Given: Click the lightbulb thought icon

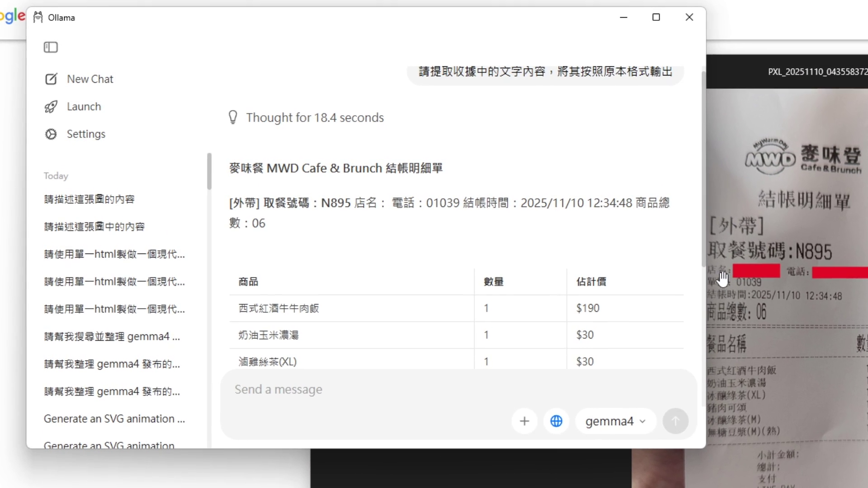Looking at the screenshot, I should 233,117.
